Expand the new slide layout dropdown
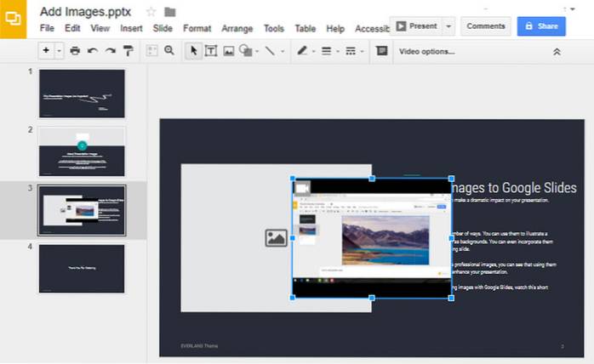 (60, 51)
